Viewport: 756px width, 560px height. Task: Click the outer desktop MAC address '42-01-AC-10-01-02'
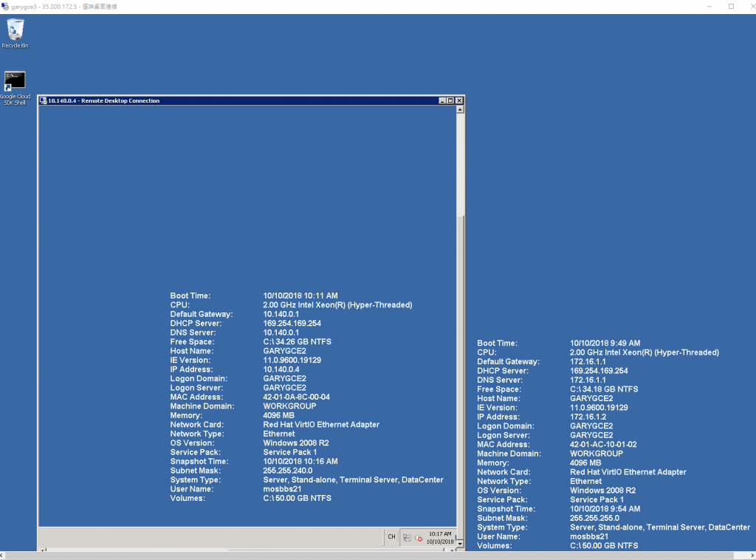pos(603,444)
